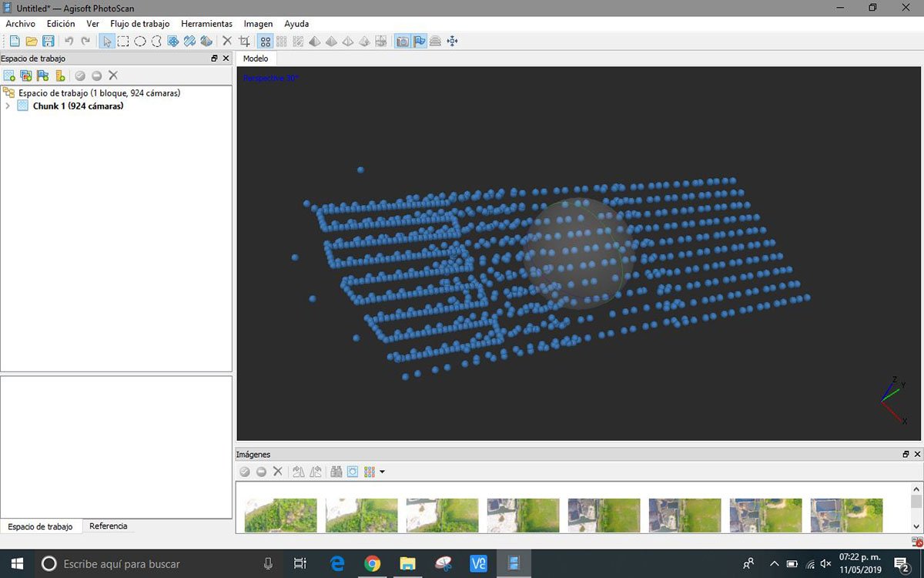Toggle point cloud view mode

(265, 41)
